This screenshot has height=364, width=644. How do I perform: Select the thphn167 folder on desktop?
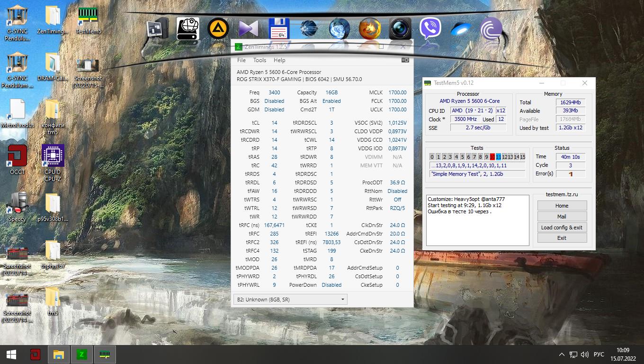(x=53, y=254)
